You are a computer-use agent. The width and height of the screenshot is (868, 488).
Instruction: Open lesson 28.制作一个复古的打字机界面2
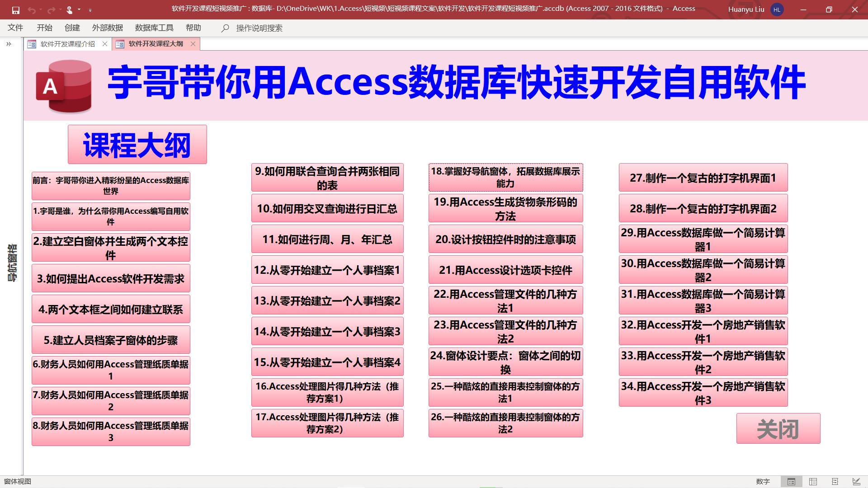pyautogui.click(x=703, y=208)
